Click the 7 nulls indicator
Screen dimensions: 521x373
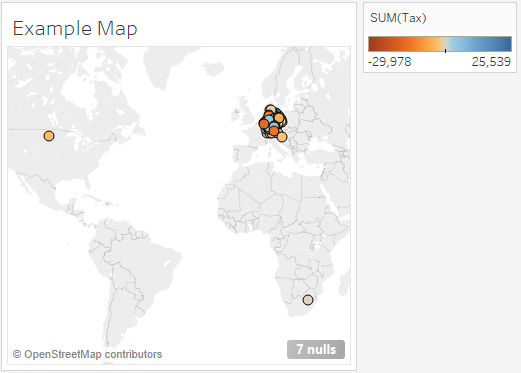[316, 349]
